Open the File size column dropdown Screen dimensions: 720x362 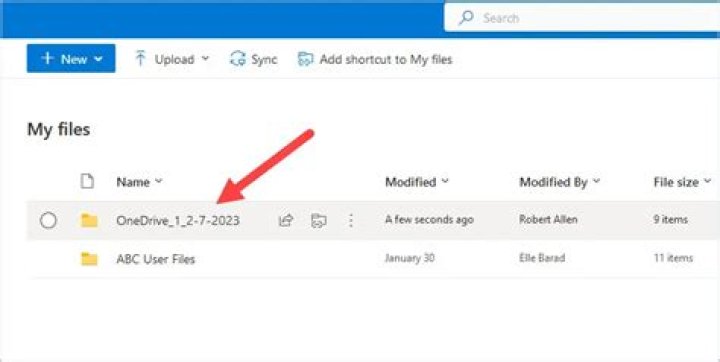707,181
